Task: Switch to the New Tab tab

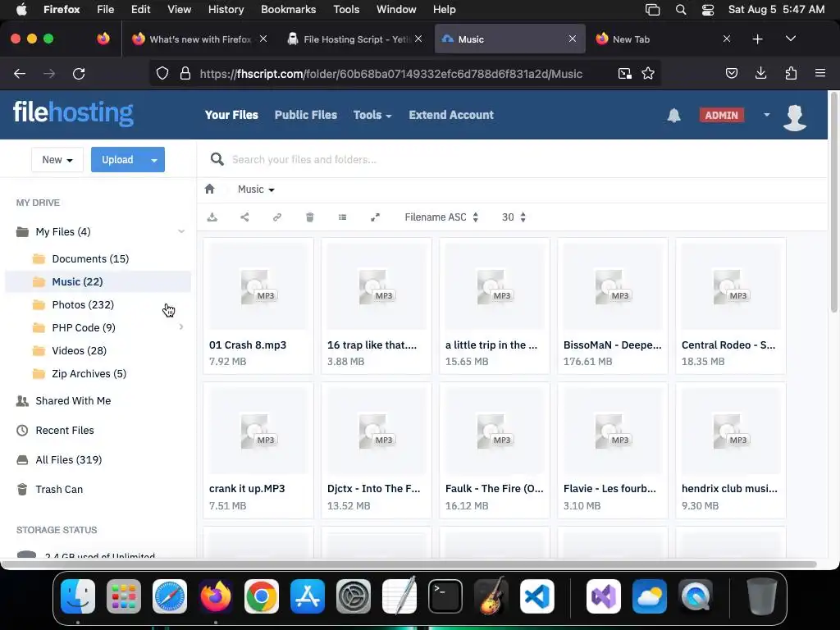Action: click(663, 39)
